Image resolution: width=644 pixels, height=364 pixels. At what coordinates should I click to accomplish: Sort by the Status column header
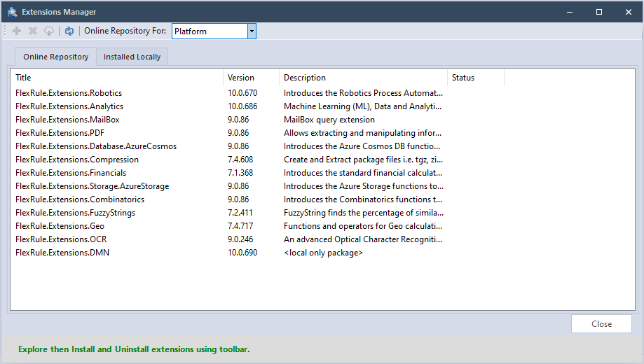[476, 78]
